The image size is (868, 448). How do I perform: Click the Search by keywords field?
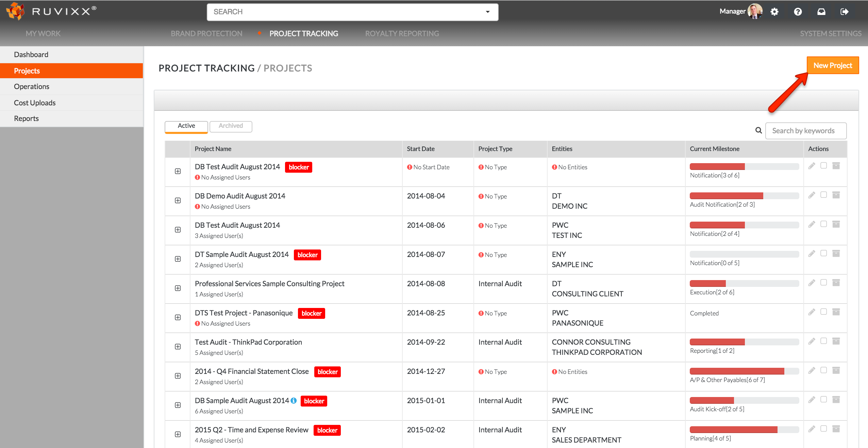[x=805, y=131]
